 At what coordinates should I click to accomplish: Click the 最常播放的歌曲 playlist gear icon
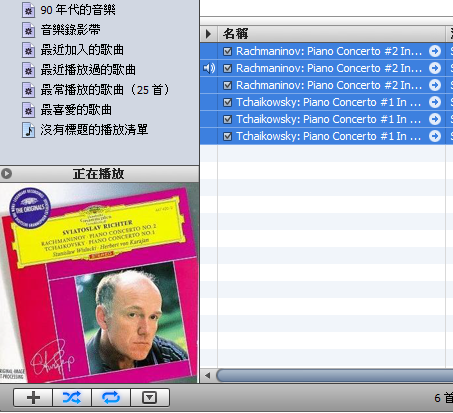tap(28, 90)
